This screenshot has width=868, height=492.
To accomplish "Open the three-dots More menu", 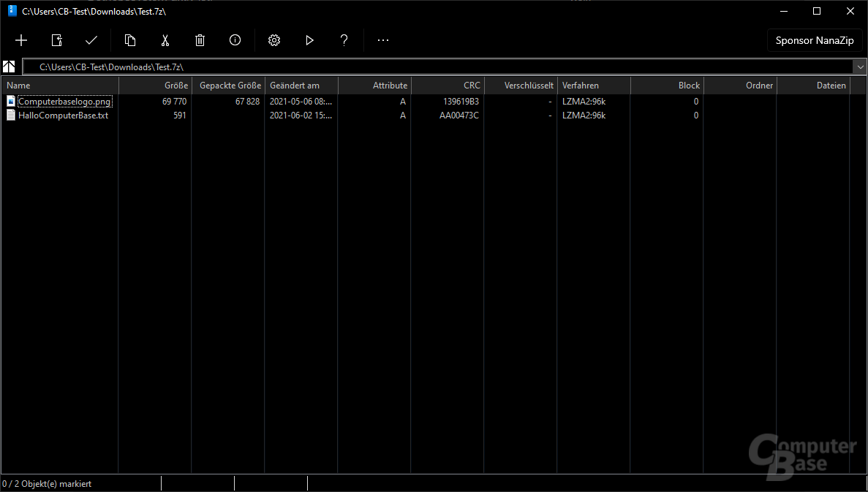I will (x=383, y=40).
